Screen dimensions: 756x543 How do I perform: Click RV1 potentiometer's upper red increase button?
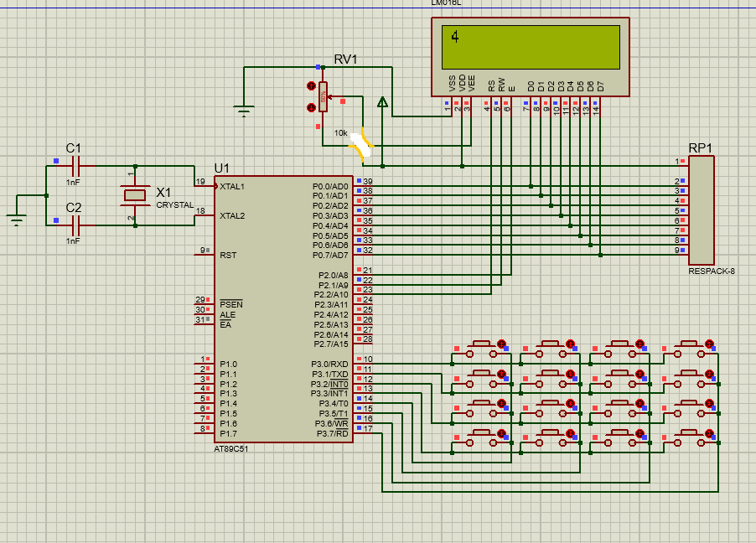point(311,86)
